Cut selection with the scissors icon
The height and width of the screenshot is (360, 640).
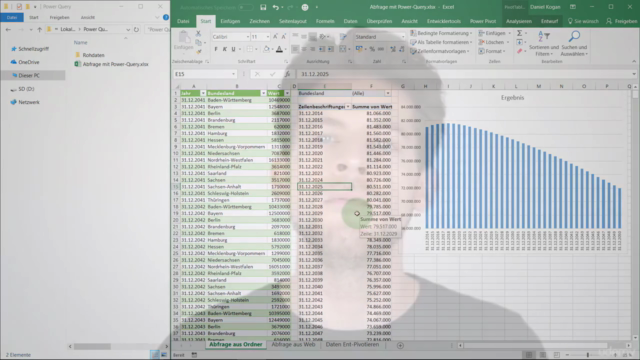[198, 34]
